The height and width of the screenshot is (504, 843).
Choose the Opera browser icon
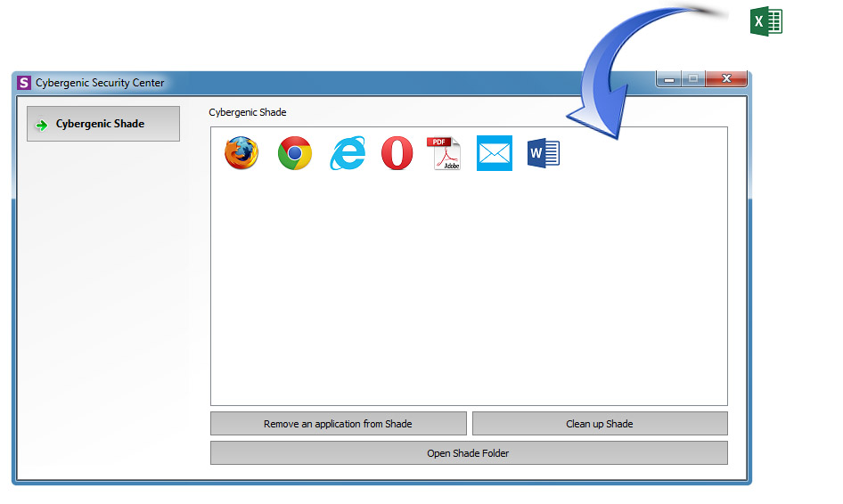click(397, 153)
